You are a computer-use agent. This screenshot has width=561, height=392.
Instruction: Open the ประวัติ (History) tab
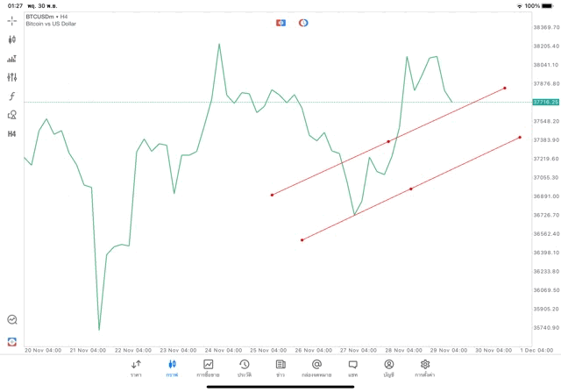[x=244, y=367]
